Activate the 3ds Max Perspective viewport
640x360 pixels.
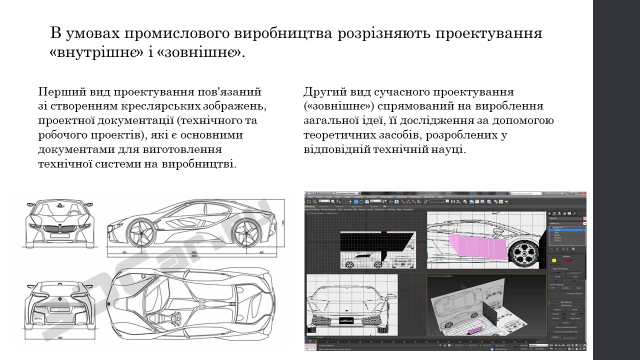(x=486, y=305)
